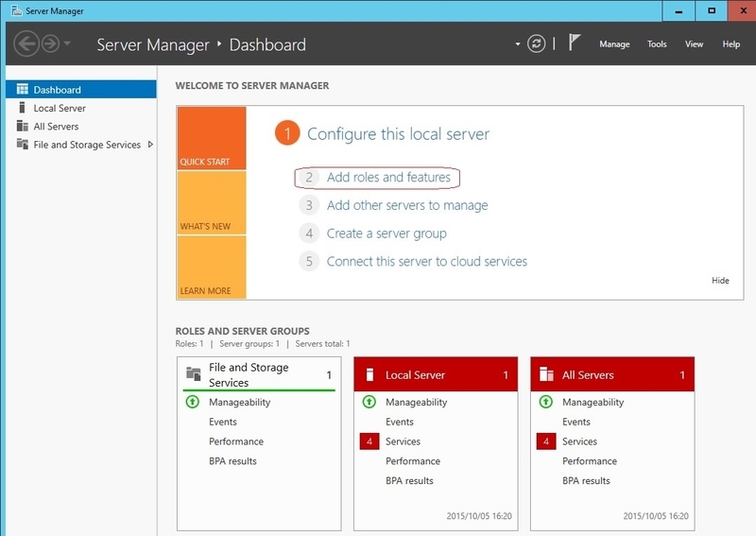Click the File and Storage Services tile icon
Viewport: 756px width, 536px height.
[x=194, y=374]
